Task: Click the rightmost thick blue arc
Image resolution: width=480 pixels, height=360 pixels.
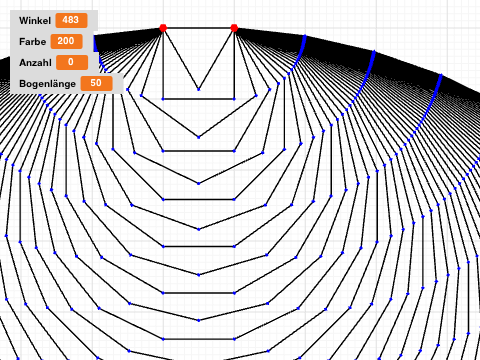Action: point(430,102)
